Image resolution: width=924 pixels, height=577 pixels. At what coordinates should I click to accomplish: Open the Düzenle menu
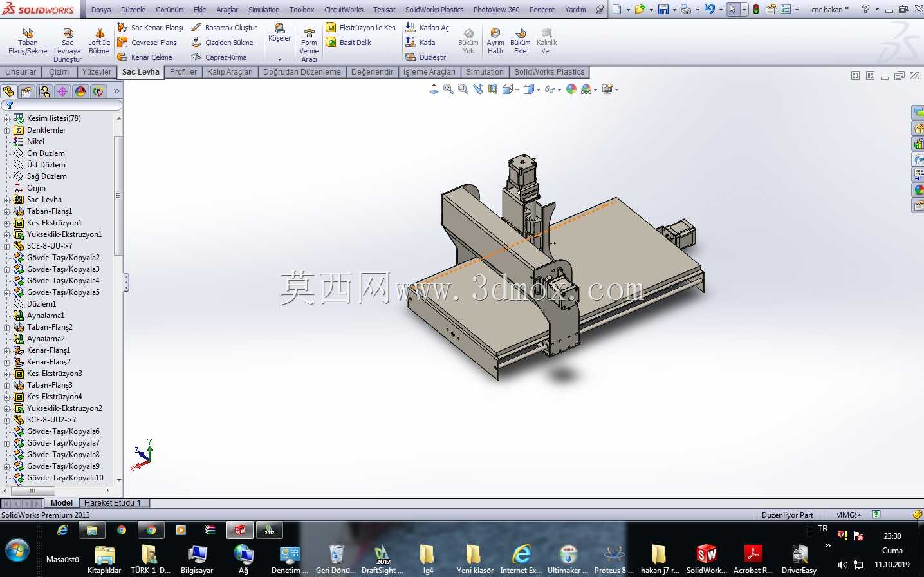[133, 10]
